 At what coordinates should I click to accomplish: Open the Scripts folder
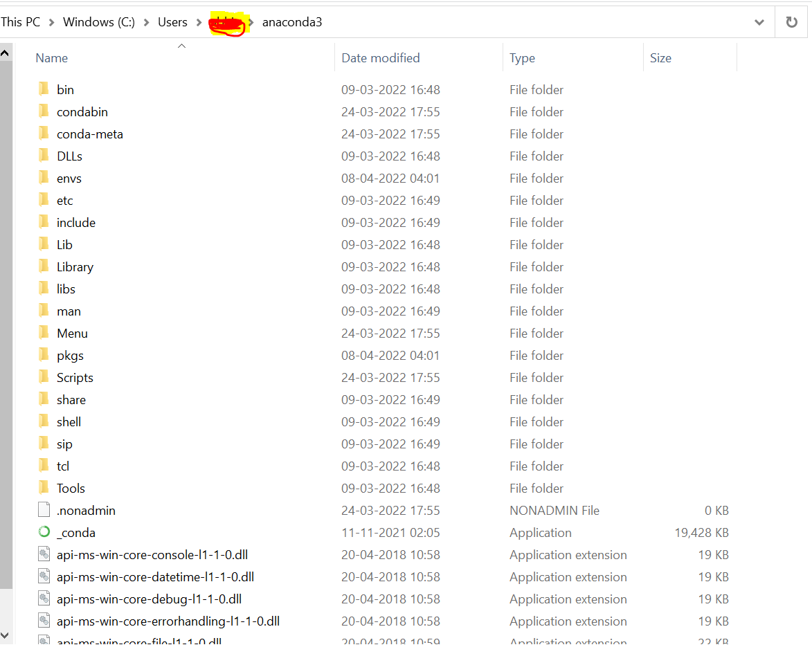click(74, 377)
